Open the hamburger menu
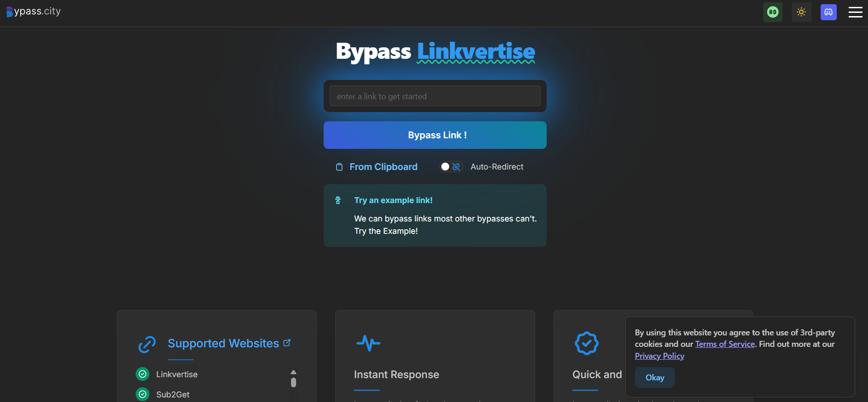Viewport: 868px width, 402px height. point(855,12)
